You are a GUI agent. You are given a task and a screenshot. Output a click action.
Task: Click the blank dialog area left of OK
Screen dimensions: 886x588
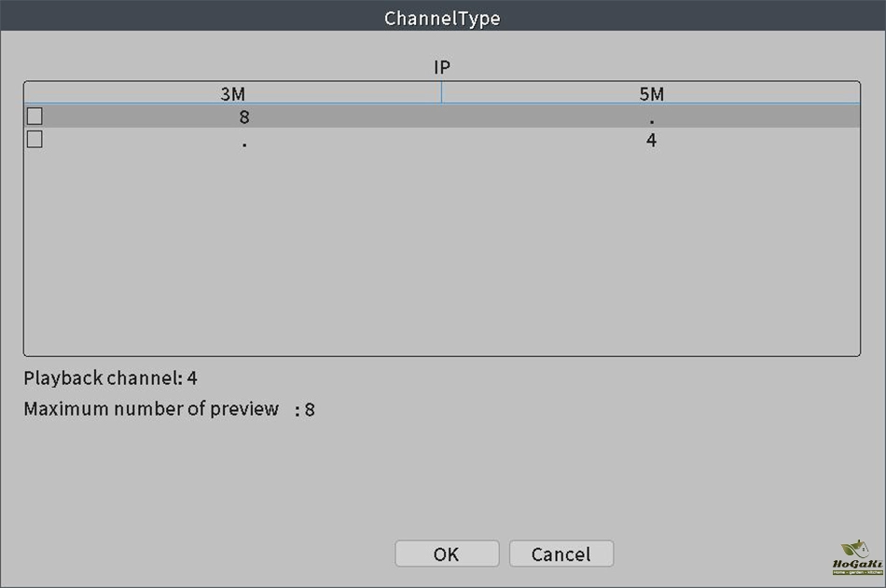coord(233,554)
